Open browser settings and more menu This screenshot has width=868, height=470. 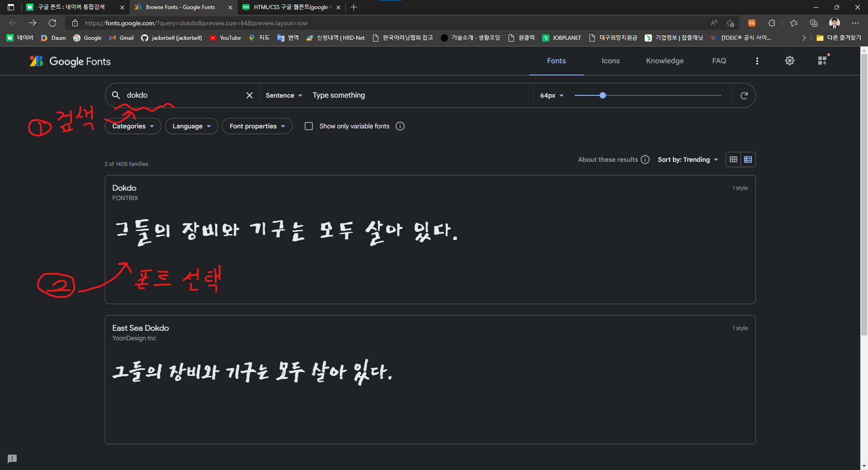click(x=855, y=23)
